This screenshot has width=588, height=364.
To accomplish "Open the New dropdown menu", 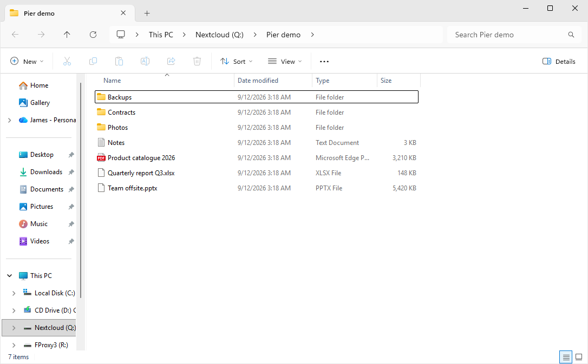I will [x=27, y=62].
